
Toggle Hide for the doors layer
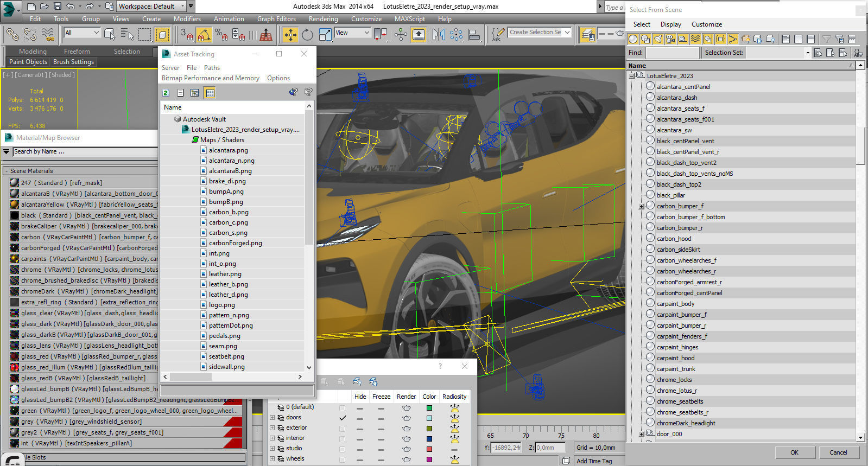[x=360, y=418]
